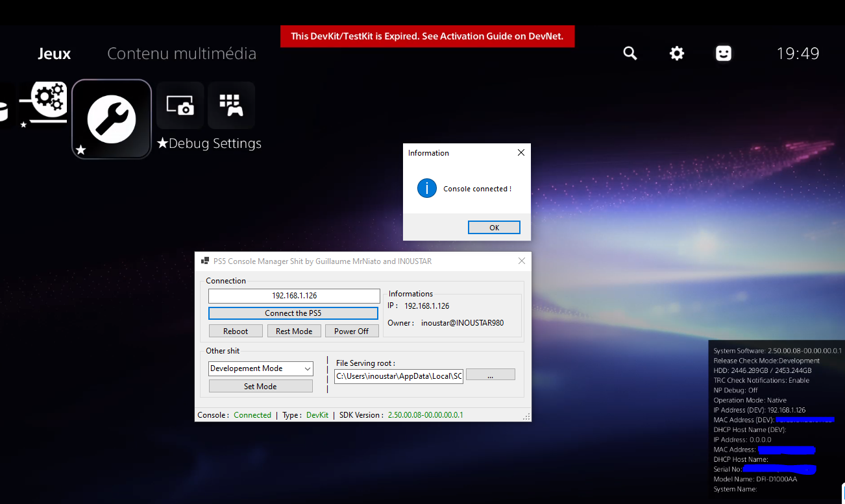Close the Information dialog
Viewport: 845px width, 504px height.
[x=520, y=153]
